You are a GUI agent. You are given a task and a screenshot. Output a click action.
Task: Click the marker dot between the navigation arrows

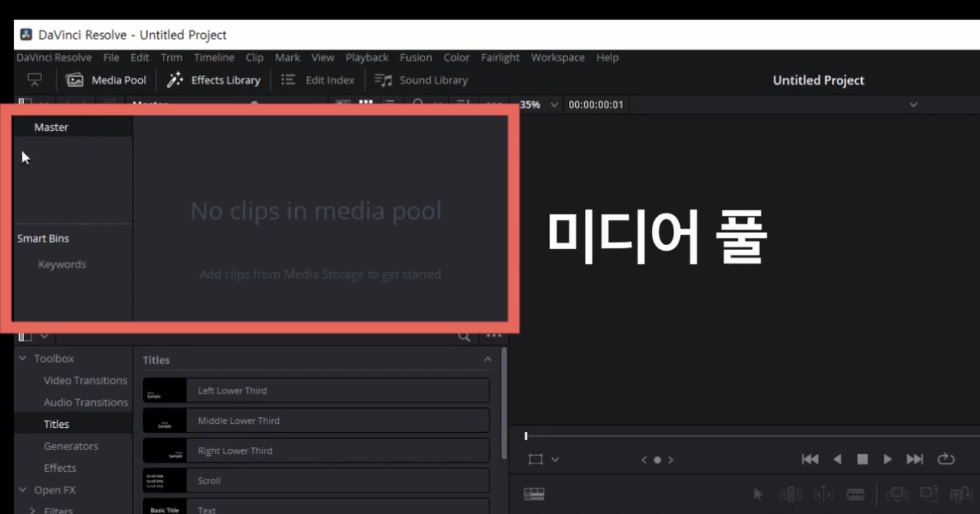pyautogui.click(x=657, y=460)
